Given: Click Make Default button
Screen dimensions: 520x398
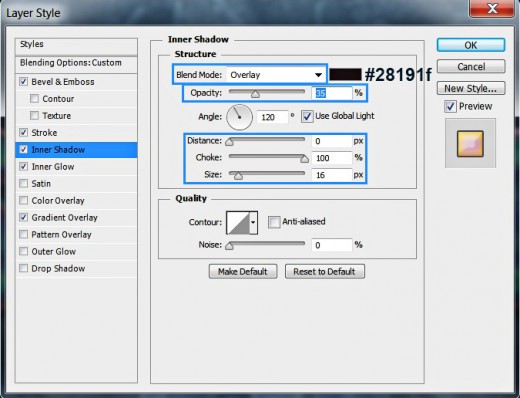Looking at the screenshot, I should pyautogui.click(x=243, y=272).
